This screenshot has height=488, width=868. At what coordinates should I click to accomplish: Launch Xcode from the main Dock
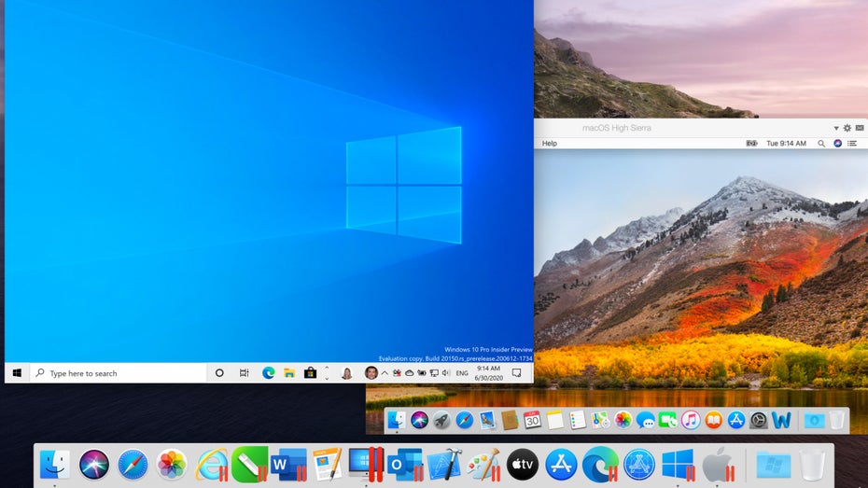coord(445,464)
